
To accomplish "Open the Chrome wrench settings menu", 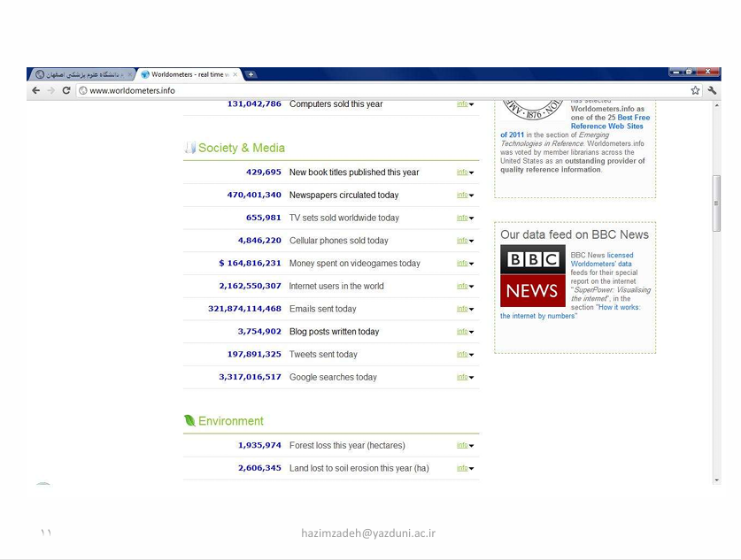I will (712, 90).
